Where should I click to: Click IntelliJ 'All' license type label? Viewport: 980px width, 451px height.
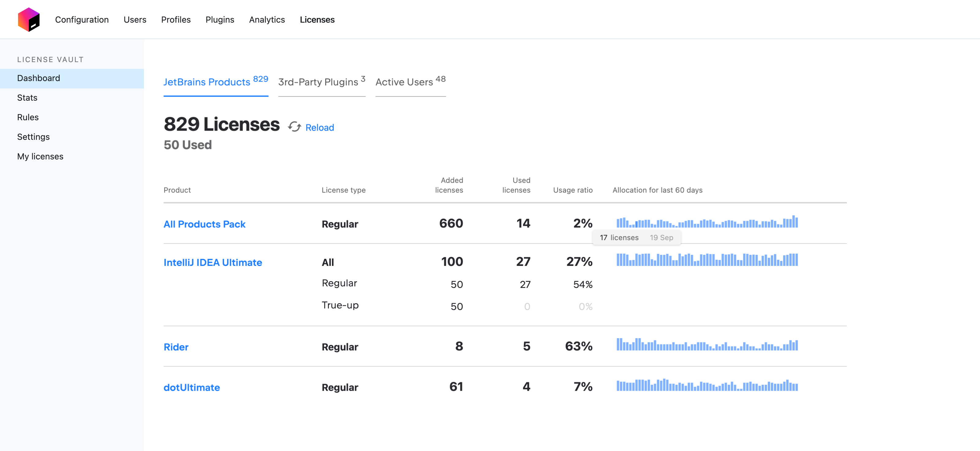pyautogui.click(x=328, y=263)
